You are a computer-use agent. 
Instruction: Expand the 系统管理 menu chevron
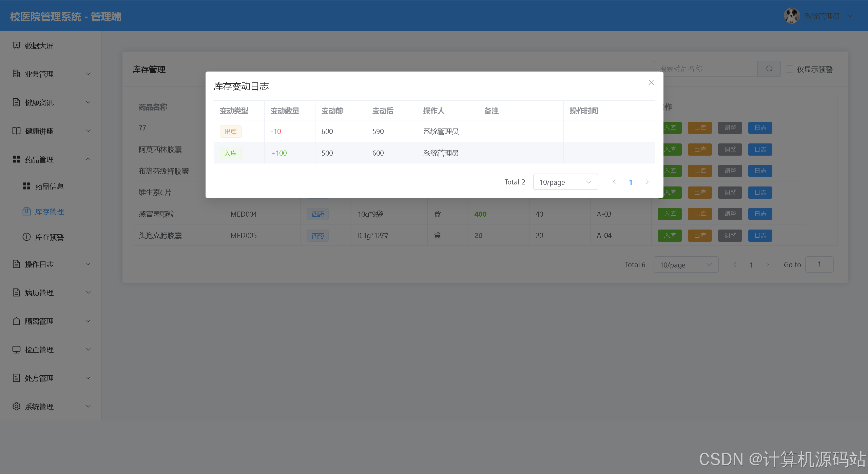click(x=88, y=406)
